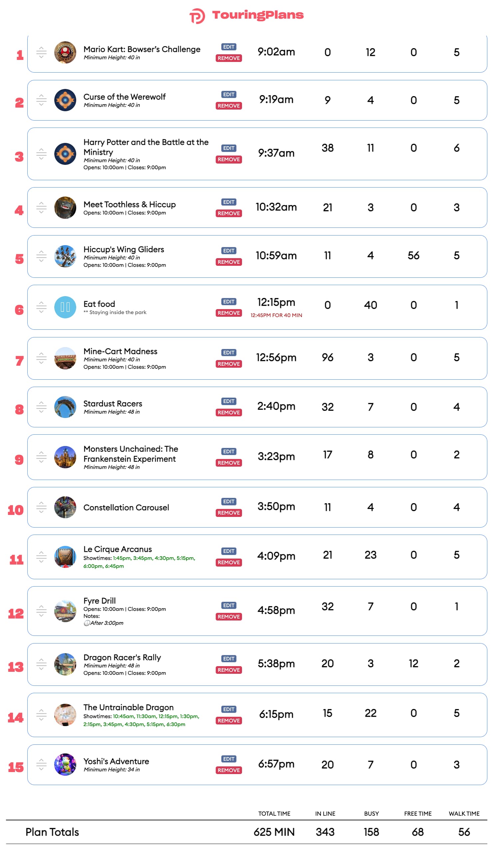Click the Mario Kart attraction thumbnail icon
The height and width of the screenshot is (846, 504).
click(x=65, y=52)
